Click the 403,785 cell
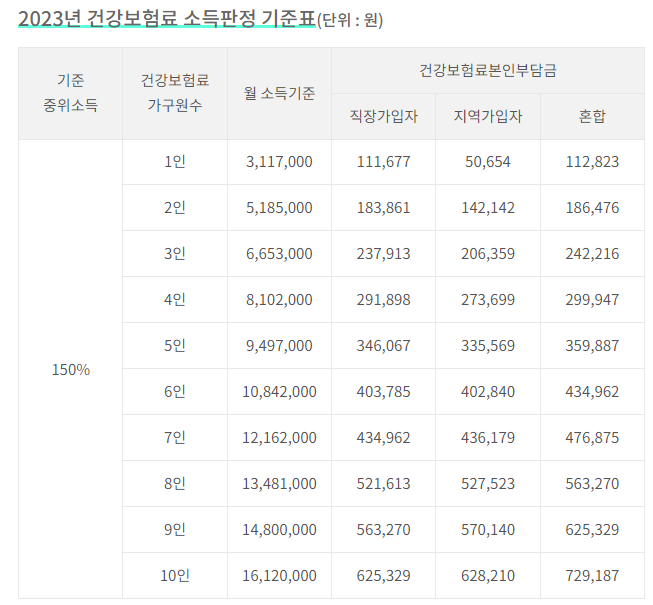 (x=384, y=391)
